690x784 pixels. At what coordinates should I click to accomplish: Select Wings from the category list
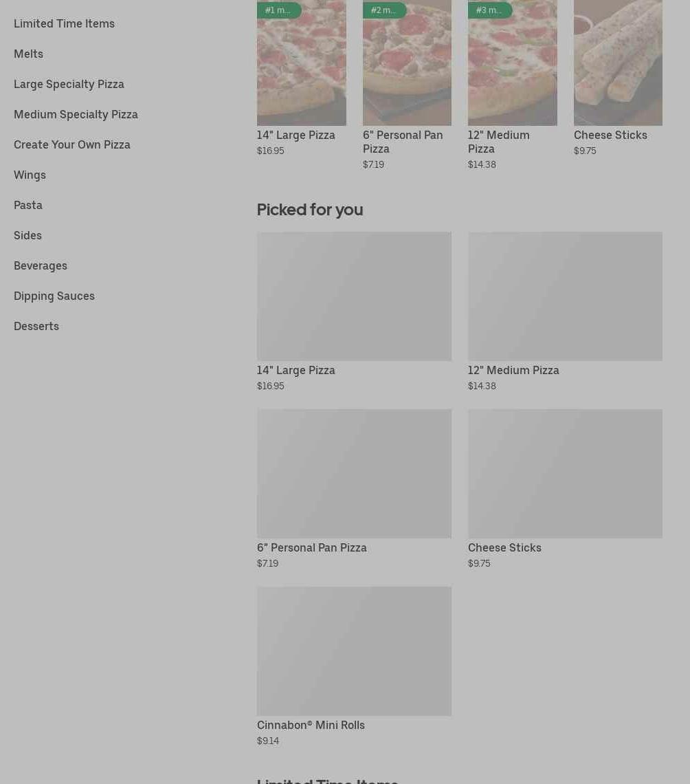click(x=30, y=175)
